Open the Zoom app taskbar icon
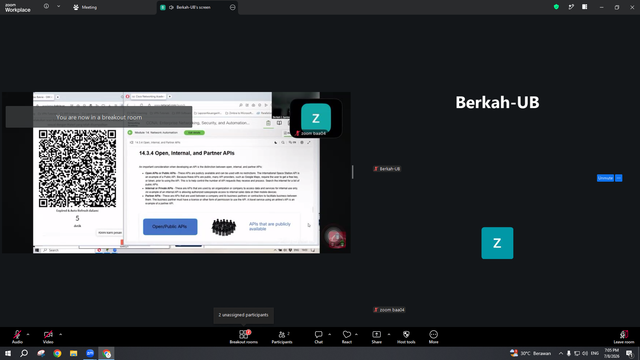 click(x=90, y=353)
